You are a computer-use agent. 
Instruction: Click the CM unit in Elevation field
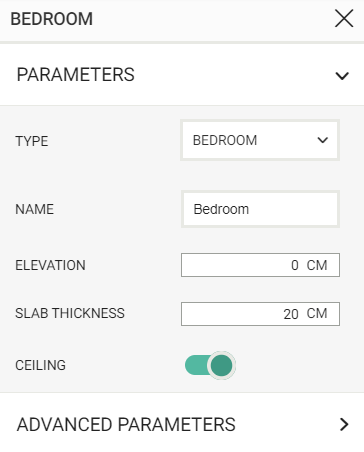coord(317,265)
